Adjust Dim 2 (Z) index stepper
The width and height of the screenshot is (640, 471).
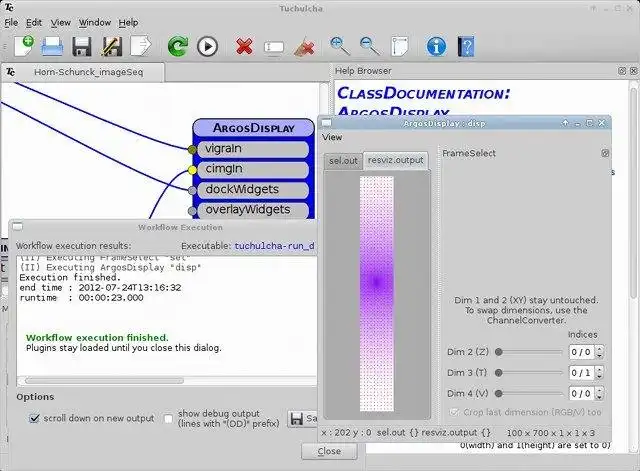pyautogui.click(x=599, y=352)
